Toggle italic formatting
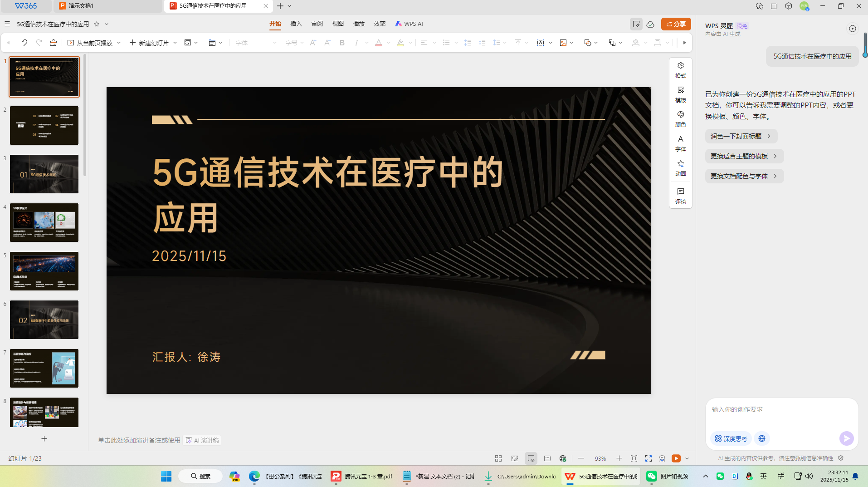The image size is (868, 487). 356,42
